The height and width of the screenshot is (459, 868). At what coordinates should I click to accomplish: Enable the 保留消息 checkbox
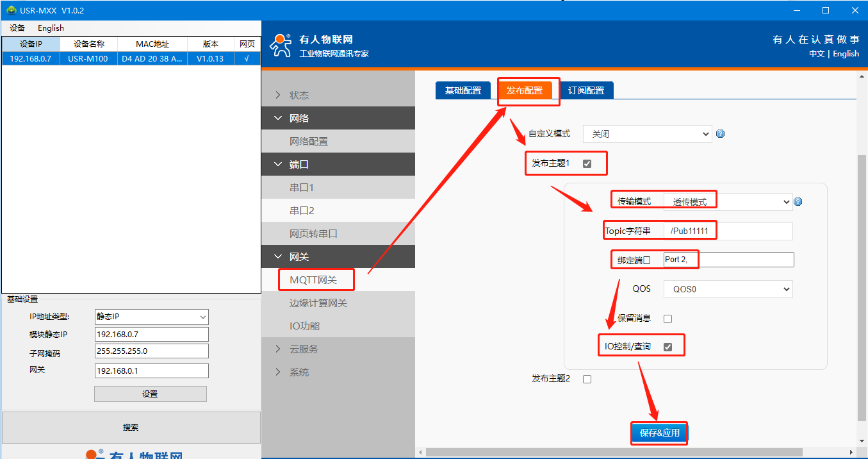tap(667, 319)
